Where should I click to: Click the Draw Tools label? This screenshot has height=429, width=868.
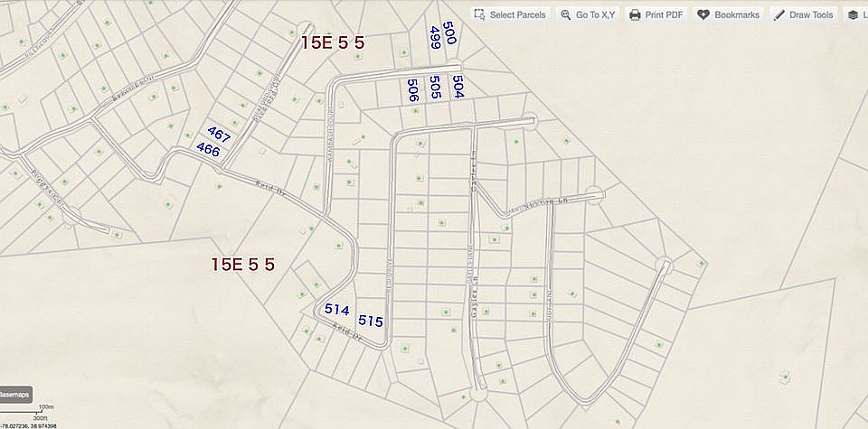click(811, 15)
